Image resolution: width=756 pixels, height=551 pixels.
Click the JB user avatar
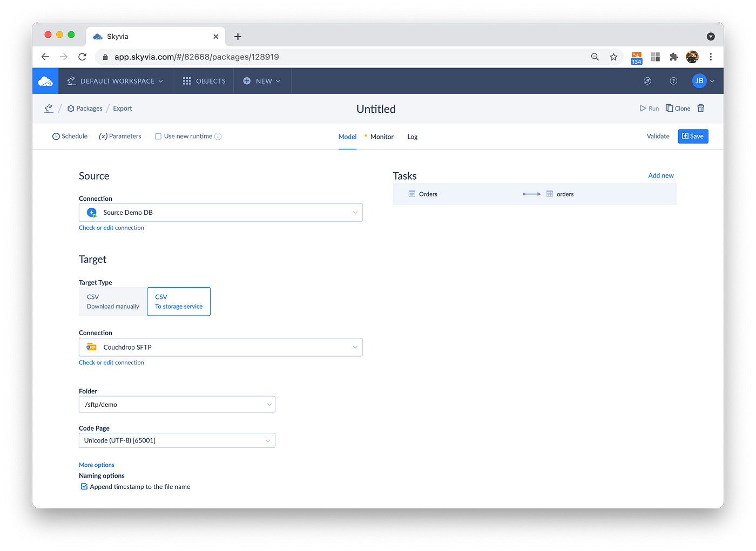click(x=699, y=80)
